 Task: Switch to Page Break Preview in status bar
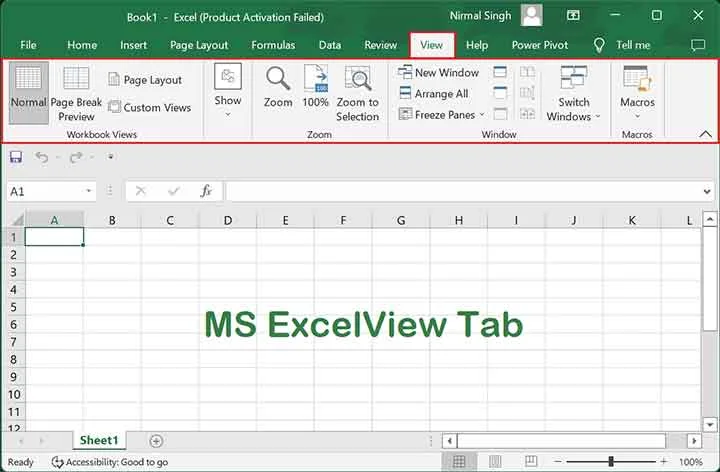(531, 461)
